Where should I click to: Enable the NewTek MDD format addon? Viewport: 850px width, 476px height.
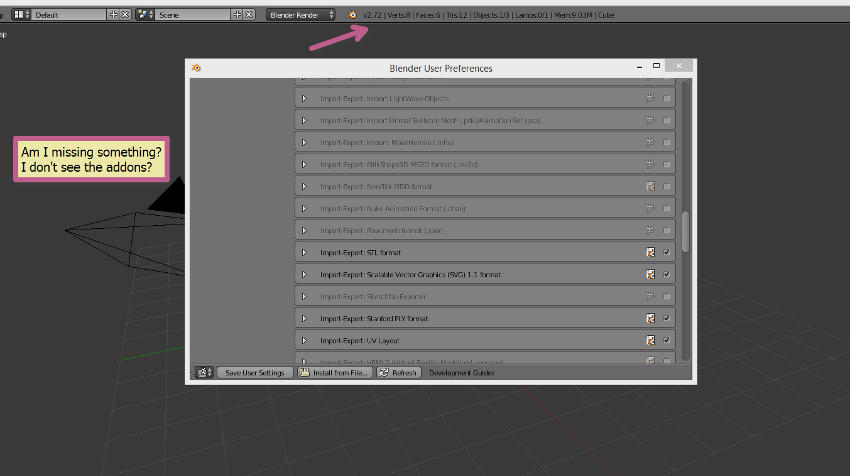click(667, 186)
